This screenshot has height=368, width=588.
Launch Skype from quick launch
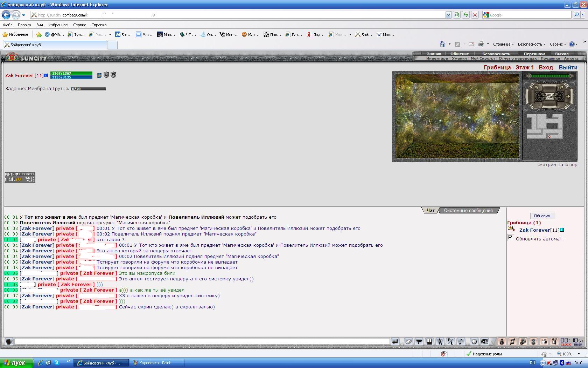56,362
